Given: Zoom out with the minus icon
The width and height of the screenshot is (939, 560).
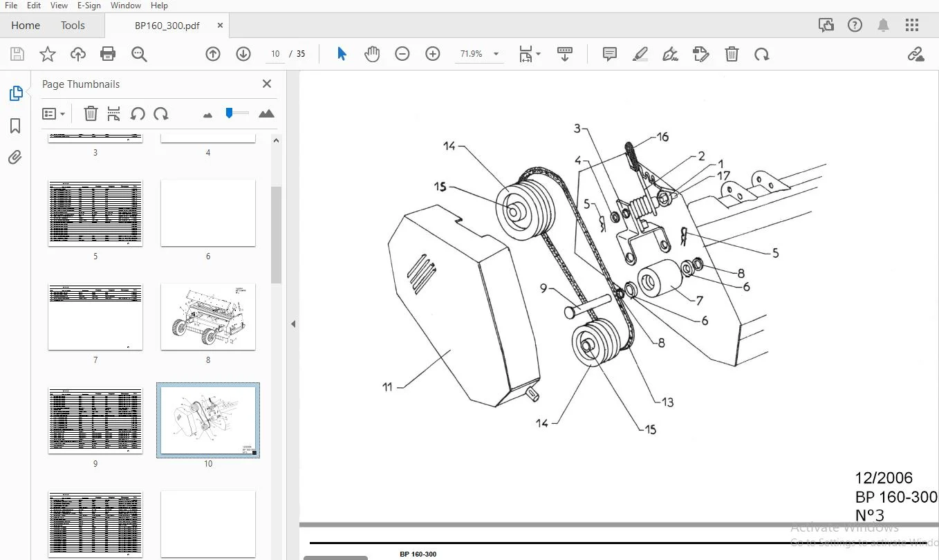Looking at the screenshot, I should [x=402, y=54].
